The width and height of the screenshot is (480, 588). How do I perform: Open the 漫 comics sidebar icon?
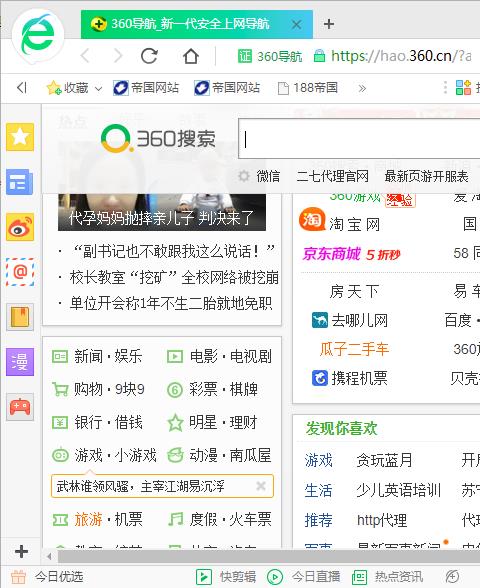pos(20,362)
